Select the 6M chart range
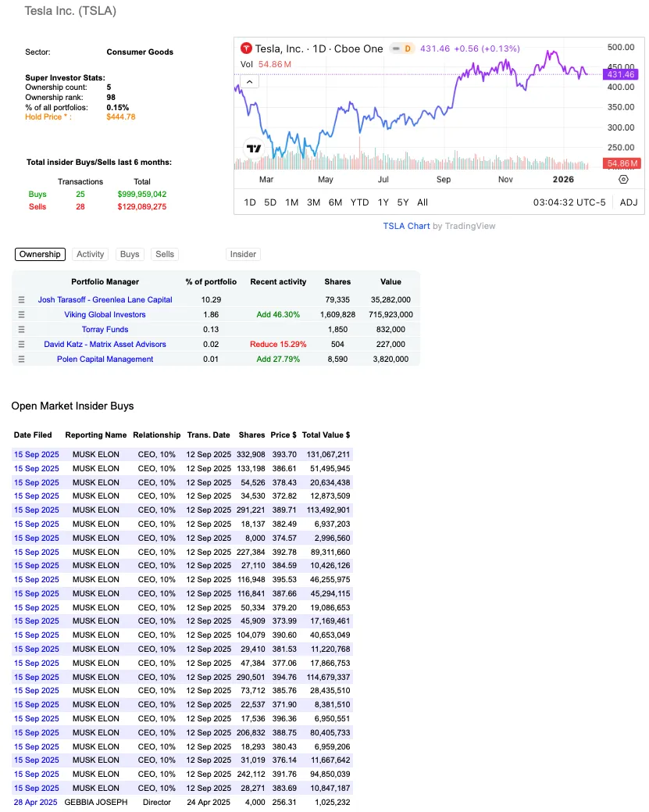The height and width of the screenshot is (812, 649). pos(335,202)
